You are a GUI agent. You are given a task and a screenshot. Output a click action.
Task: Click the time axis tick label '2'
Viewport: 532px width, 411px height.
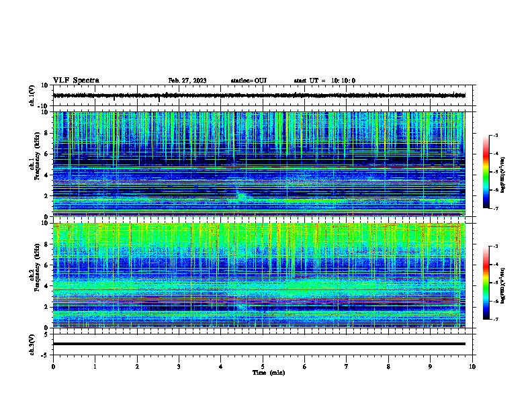coord(137,367)
